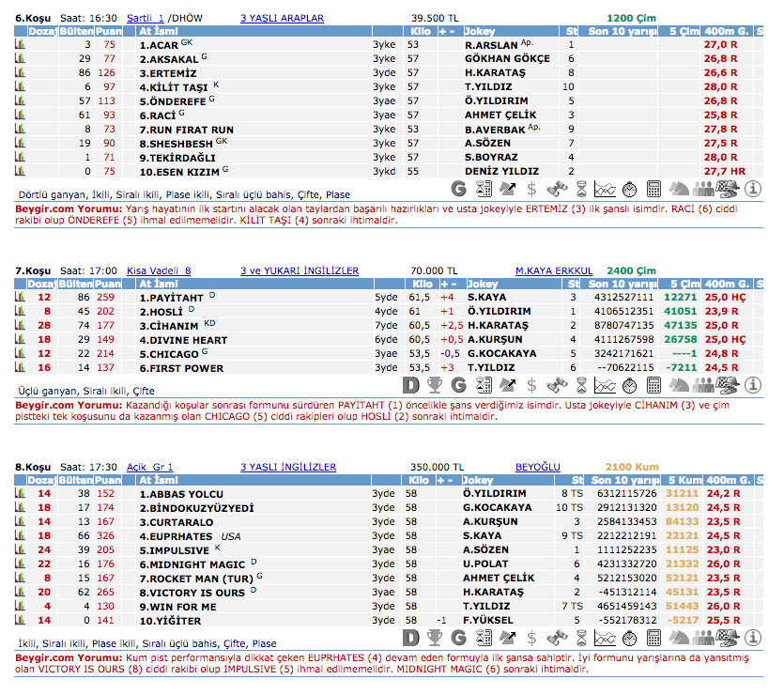
Task: Open bar chart icon beside 1.PAYİTAHT
Action: click(19, 298)
